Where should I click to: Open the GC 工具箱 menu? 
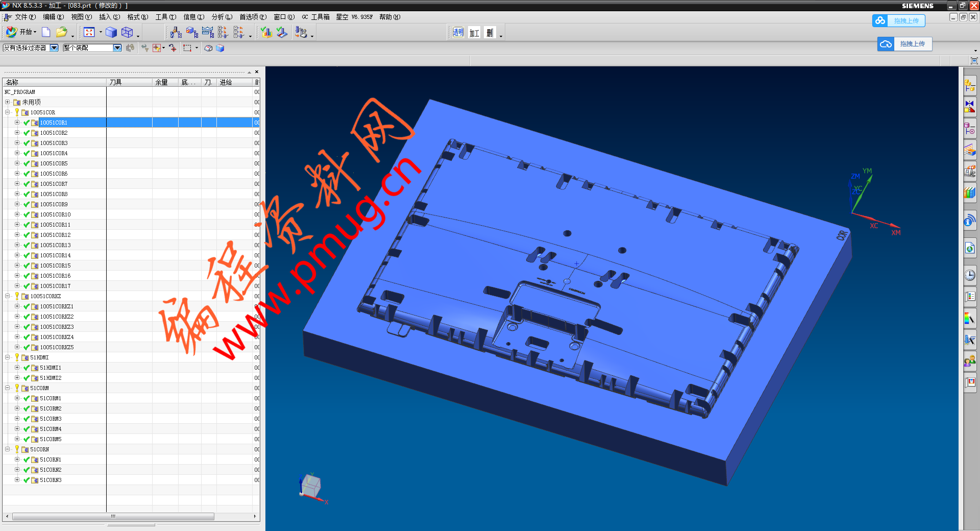315,17
